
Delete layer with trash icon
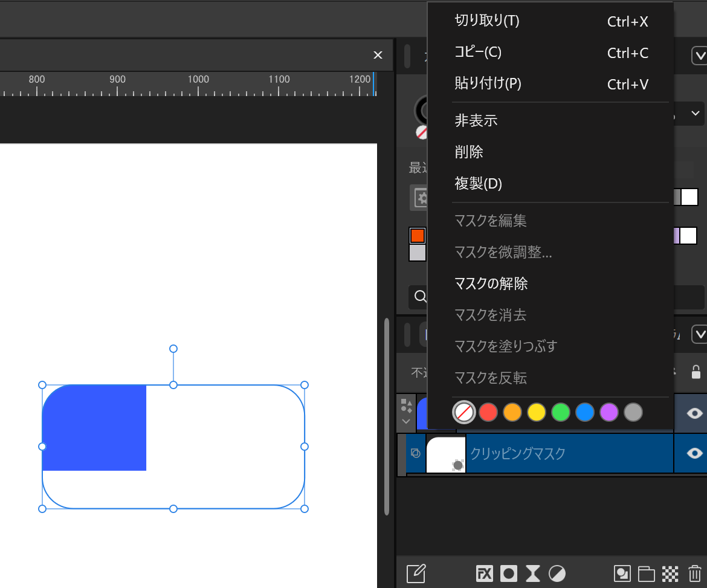click(x=695, y=573)
